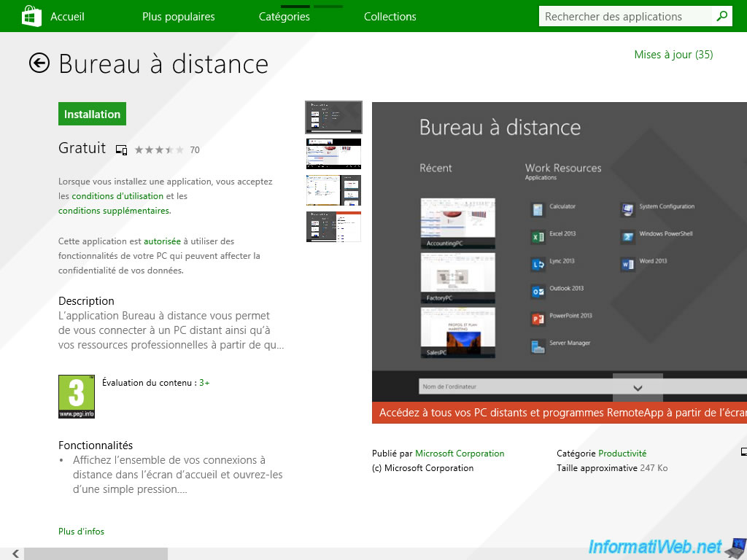The width and height of the screenshot is (747, 560).
Task: Open the Accueil tab
Action: point(67,17)
